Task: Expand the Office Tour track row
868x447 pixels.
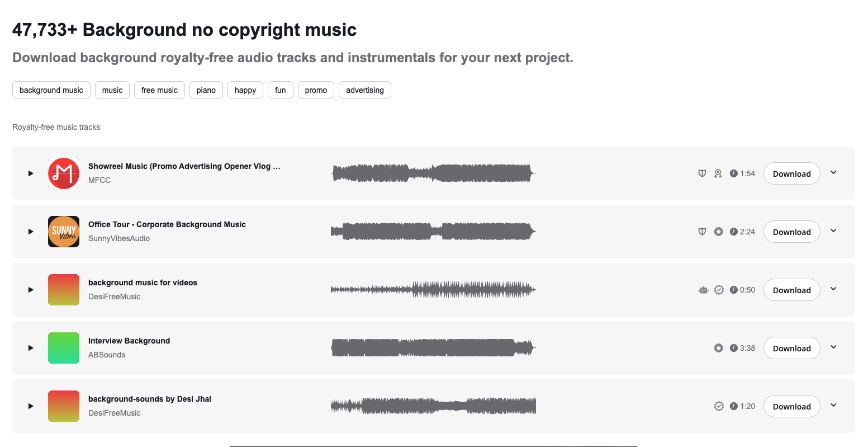Action: (833, 231)
